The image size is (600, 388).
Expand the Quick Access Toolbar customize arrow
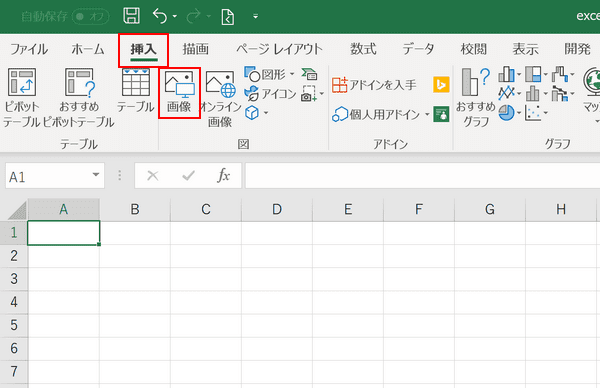pos(255,16)
